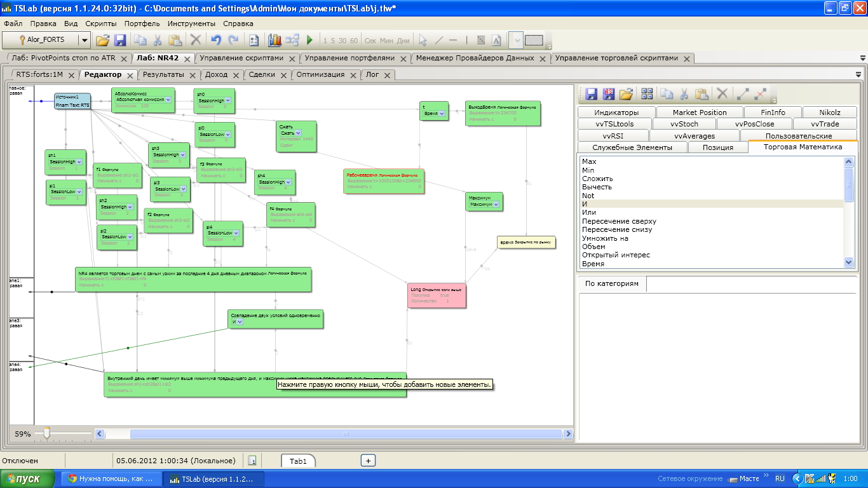
Task: Open the dropdown on the t Время block
Action: [441, 113]
